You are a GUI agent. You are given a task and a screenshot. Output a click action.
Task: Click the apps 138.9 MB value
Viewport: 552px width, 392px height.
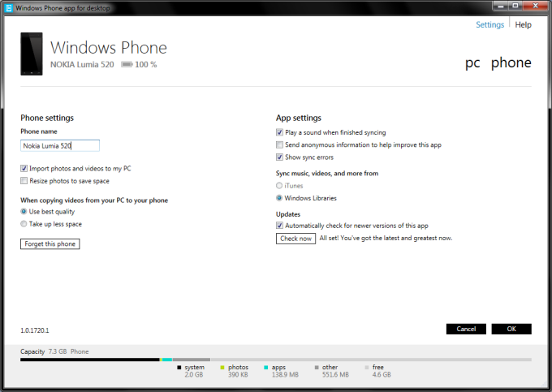285,375
